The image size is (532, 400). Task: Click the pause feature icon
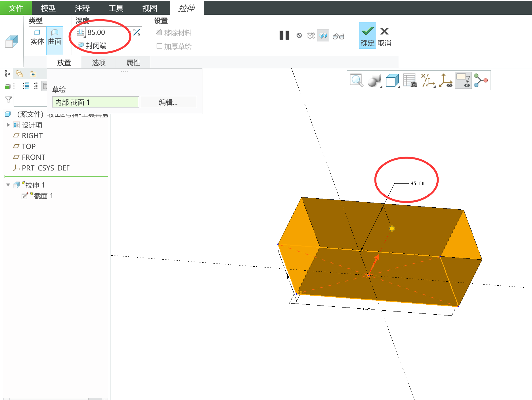click(x=284, y=35)
